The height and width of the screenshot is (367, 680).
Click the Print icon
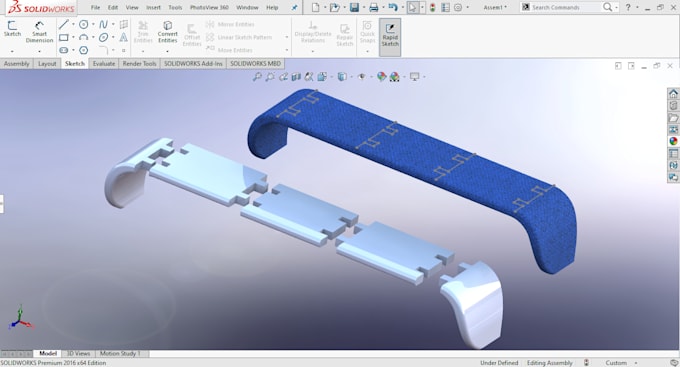click(x=373, y=7)
